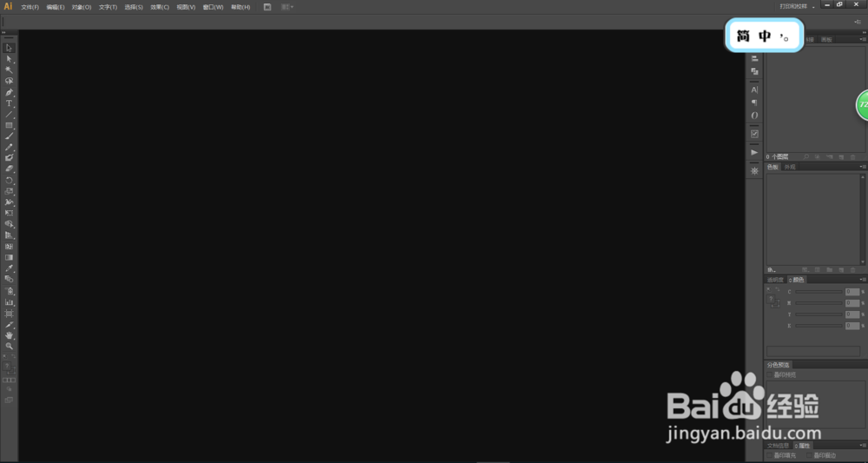The image size is (868, 463).
Task: Switch to the 画板 tab
Action: 826,40
